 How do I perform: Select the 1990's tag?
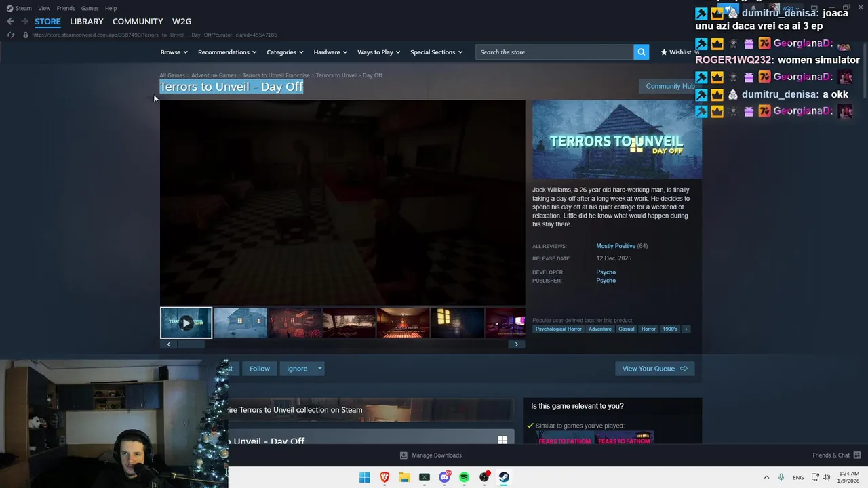(x=670, y=329)
